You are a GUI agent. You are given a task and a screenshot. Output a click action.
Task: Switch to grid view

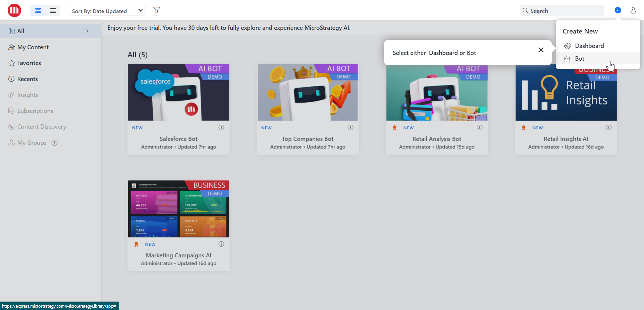[x=38, y=11]
